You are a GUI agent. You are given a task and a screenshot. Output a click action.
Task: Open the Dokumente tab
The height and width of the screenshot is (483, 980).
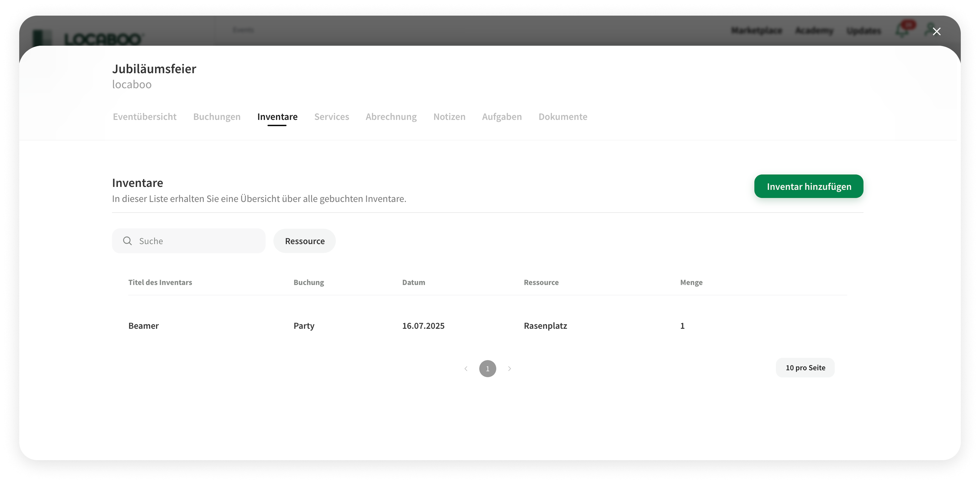563,117
